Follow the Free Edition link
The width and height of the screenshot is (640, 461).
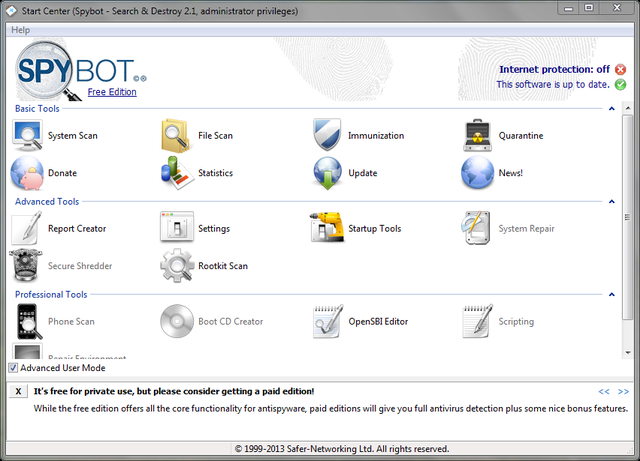point(112,92)
